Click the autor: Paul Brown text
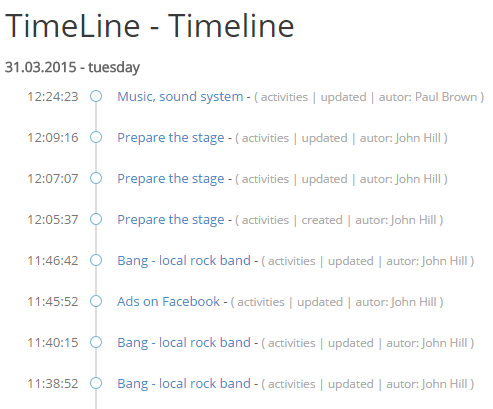 click(428, 97)
